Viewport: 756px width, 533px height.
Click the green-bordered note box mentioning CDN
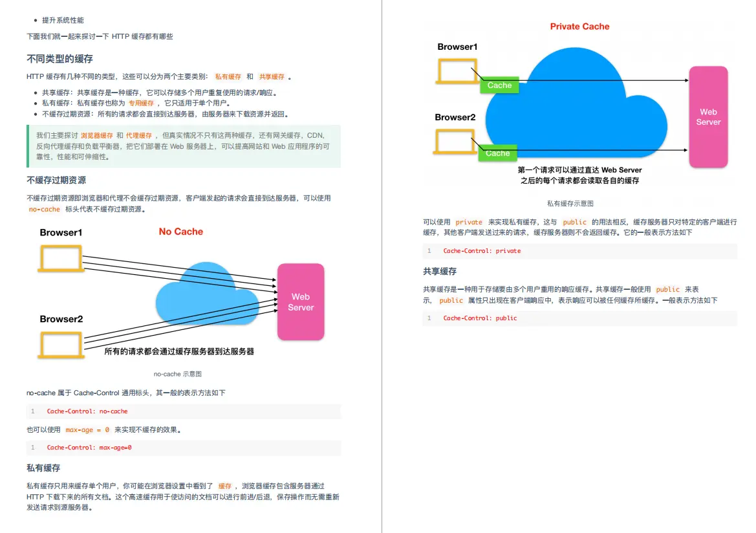tap(184, 146)
